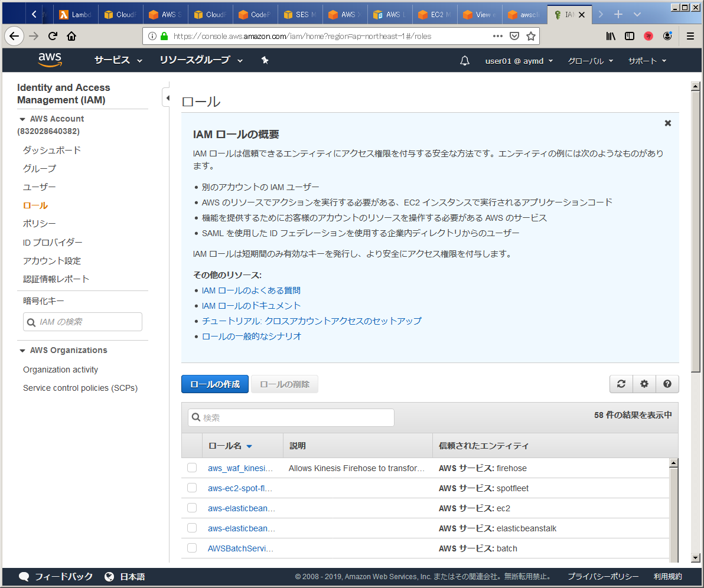Check the aws_waf_kinesi... role checkbox
The image size is (704, 588).
[x=192, y=468]
